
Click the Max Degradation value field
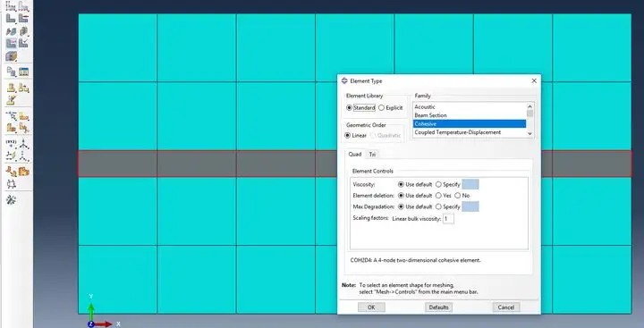pos(470,206)
